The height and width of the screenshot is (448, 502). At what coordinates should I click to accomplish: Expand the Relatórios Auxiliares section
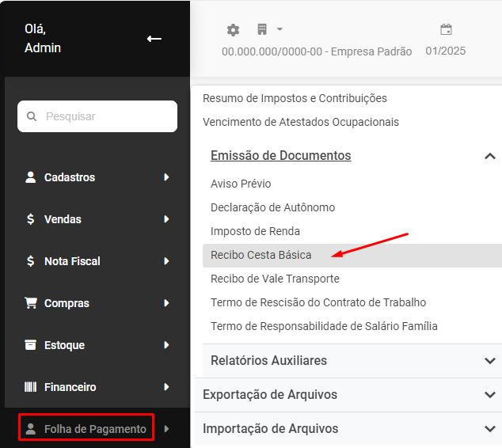[x=489, y=361]
